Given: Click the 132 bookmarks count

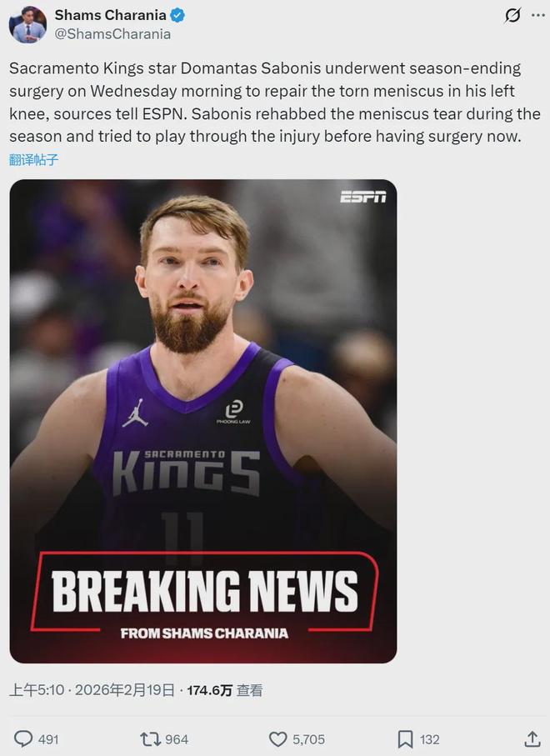Looking at the screenshot, I should tap(429, 739).
